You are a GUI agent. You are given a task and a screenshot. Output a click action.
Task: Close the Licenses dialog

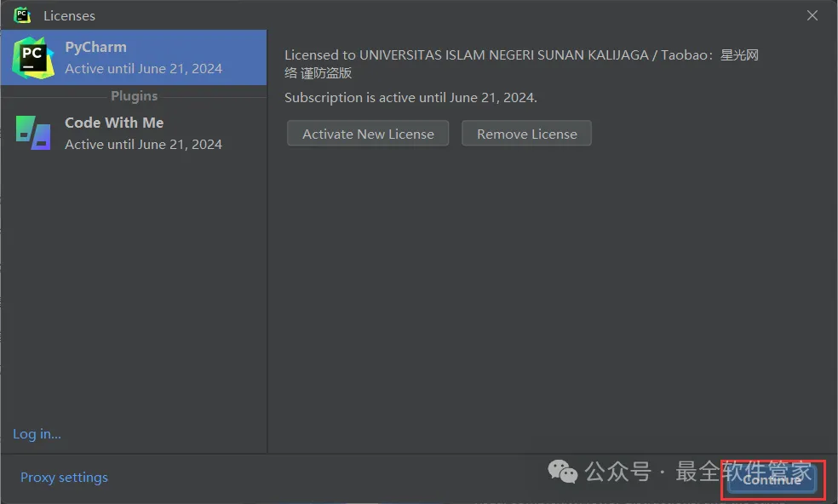pos(812,15)
